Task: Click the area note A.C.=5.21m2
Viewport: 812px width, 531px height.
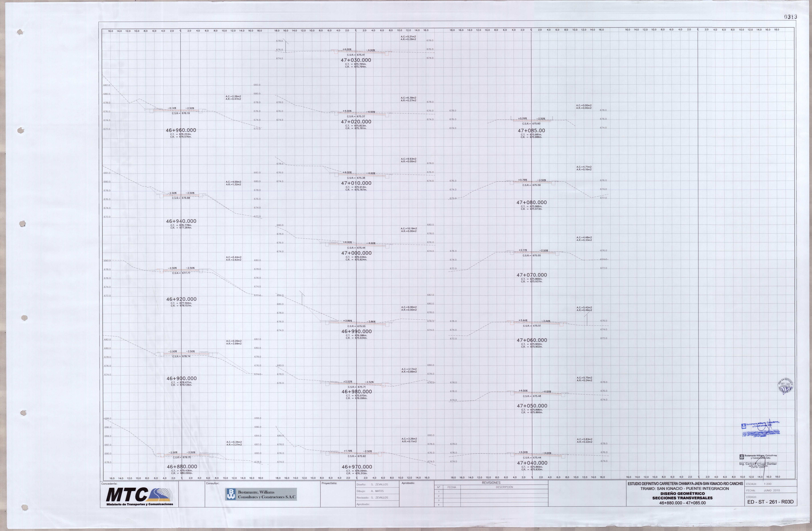Action: click(x=408, y=37)
